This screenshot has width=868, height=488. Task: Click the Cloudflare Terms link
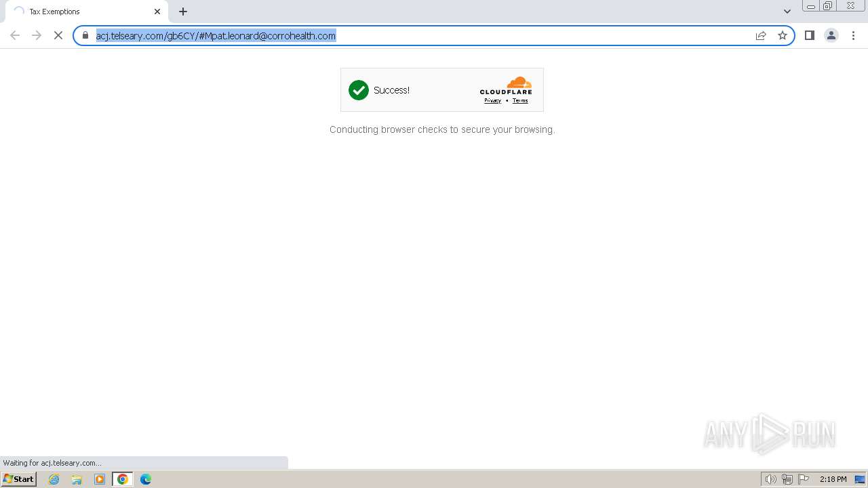(520, 101)
